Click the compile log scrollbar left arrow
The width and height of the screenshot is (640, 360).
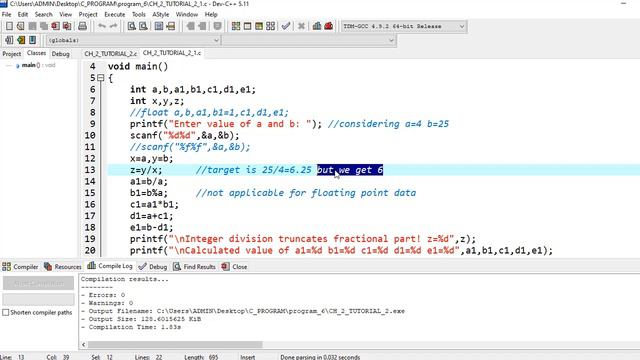point(84,344)
